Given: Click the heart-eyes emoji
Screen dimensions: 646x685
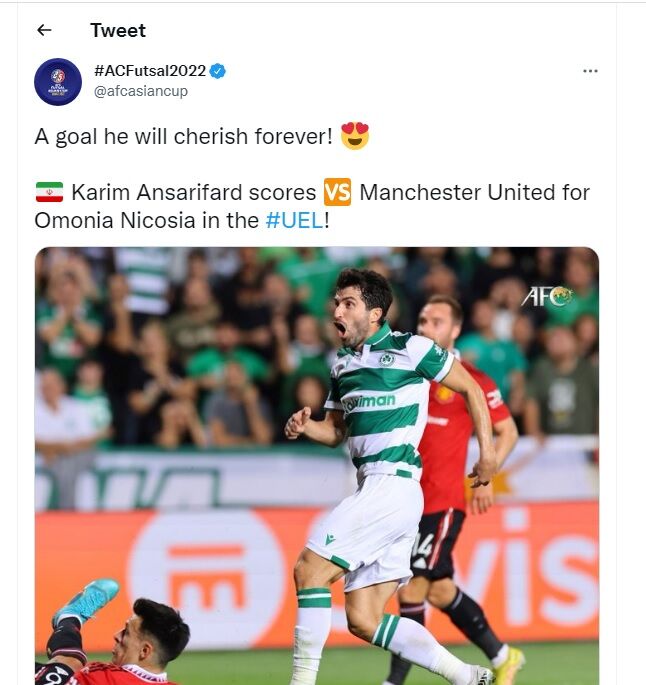Looking at the screenshot, I should [x=355, y=136].
